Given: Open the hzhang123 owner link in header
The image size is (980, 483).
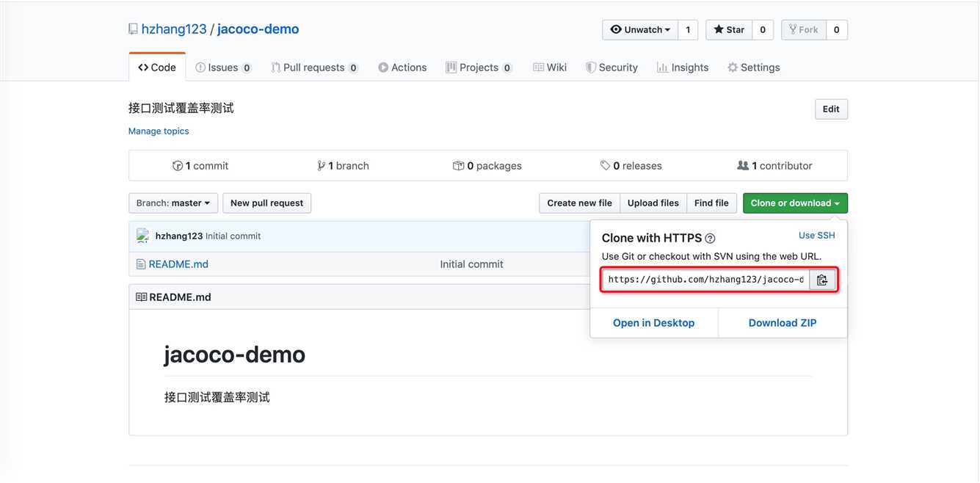Looking at the screenshot, I should point(174,29).
